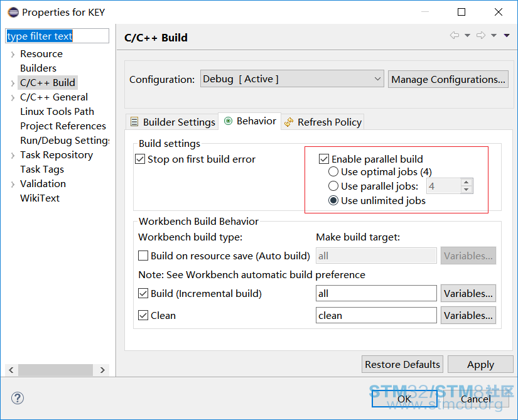The image size is (518, 420).
Task: Click the back navigation arrow icon
Action: (455, 35)
